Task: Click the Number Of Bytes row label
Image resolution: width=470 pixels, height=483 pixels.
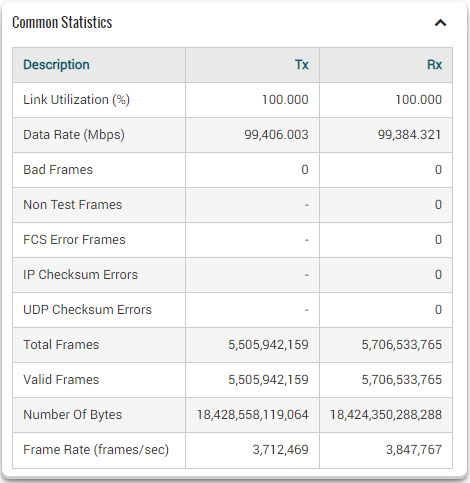Action: (x=73, y=415)
